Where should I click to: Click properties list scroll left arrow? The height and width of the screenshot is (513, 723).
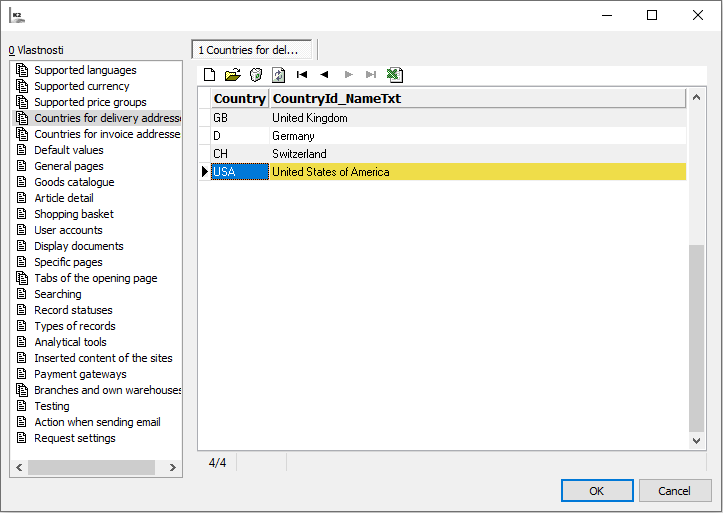(x=19, y=467)
